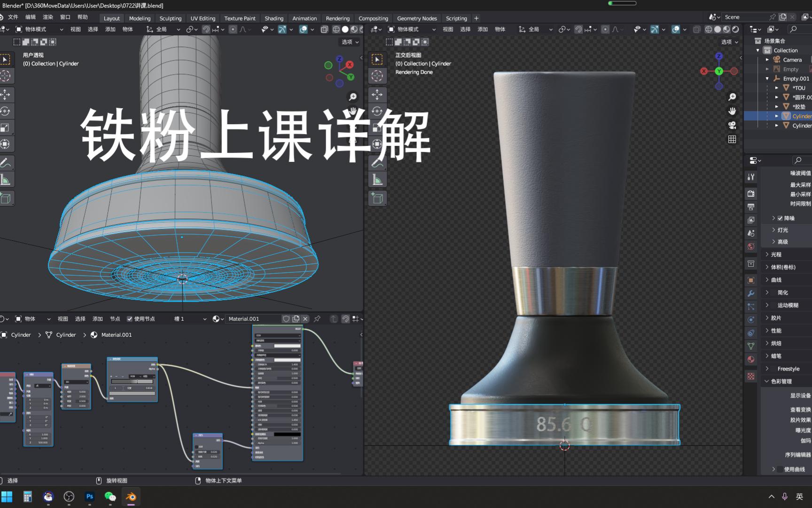812x508 pixels.
Task: Toggle X-ray in left viewport header
Action: [324, 29]
